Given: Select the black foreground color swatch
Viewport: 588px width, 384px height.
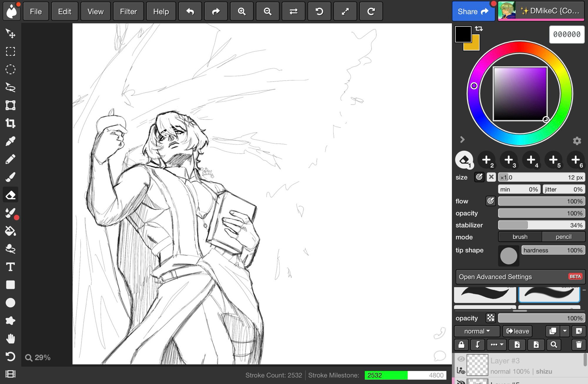Looking at the screenshot, I should (463, 34).
